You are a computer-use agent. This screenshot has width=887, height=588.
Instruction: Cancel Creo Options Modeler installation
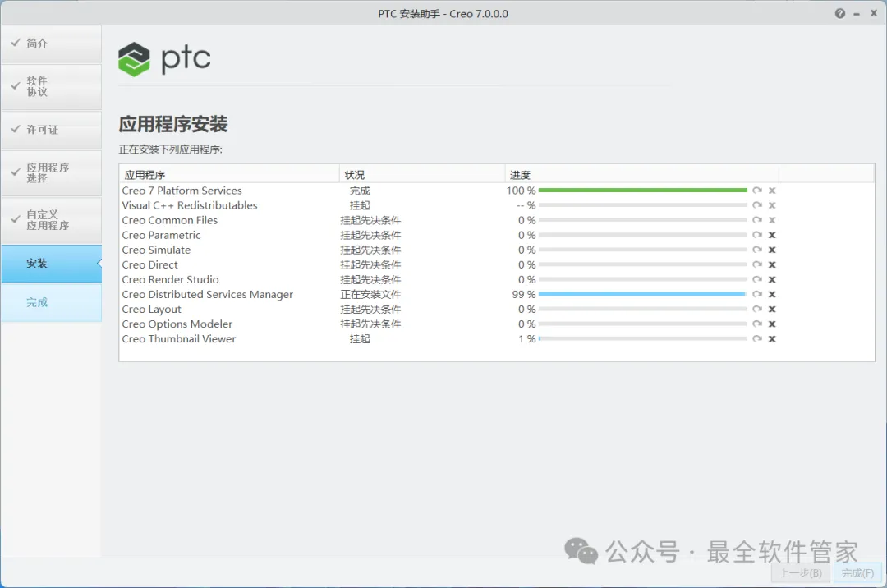pos(772,324)
